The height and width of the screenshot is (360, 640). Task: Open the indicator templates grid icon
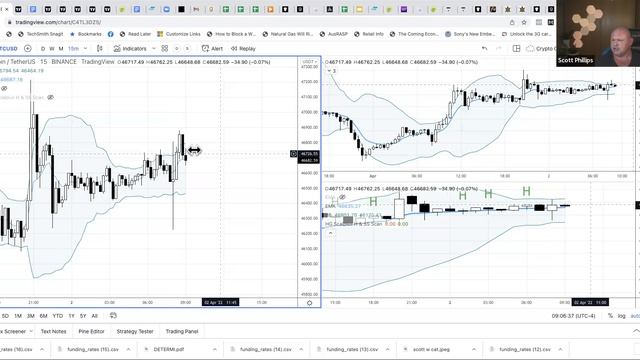(x=164, y=49)
